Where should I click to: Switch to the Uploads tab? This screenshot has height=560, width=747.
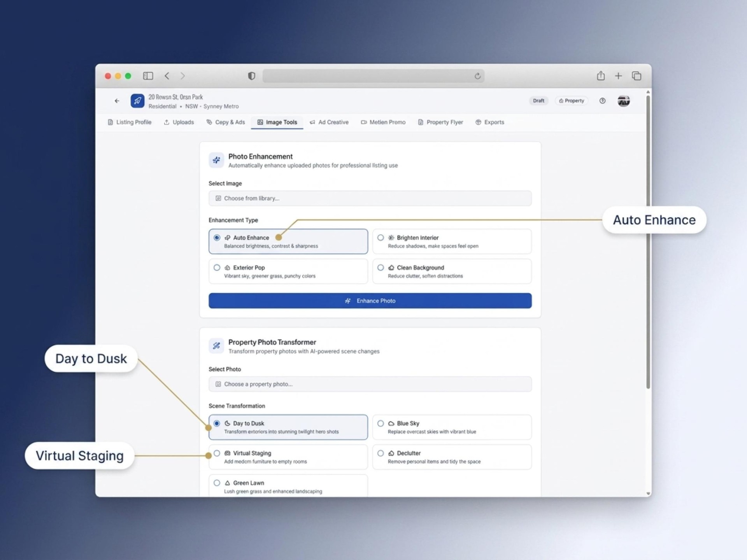click(x=179, y=122)
